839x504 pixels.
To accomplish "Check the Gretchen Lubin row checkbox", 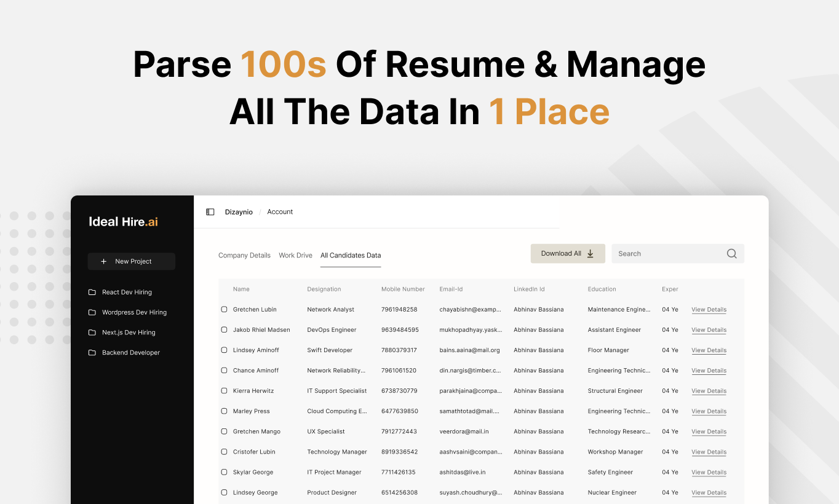I will tap(224, 310).
